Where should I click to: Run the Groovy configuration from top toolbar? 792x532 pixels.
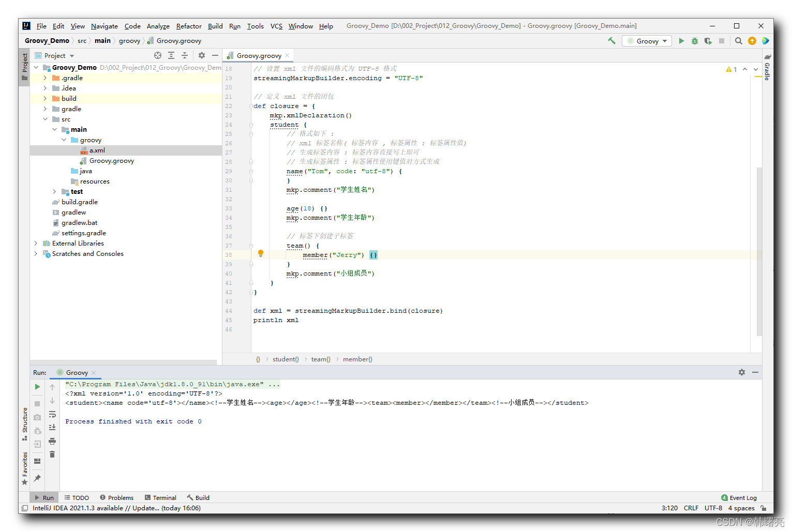pos(681,41)
